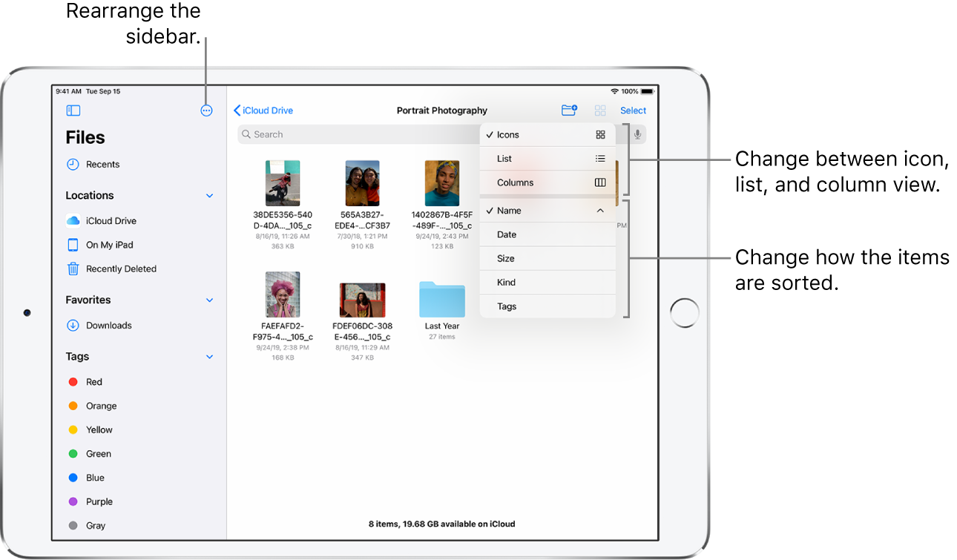Click the '8 items, 19.68 GB available' status text
The width and height of the screenshot is (957, 560).
(x=442, y=524)
